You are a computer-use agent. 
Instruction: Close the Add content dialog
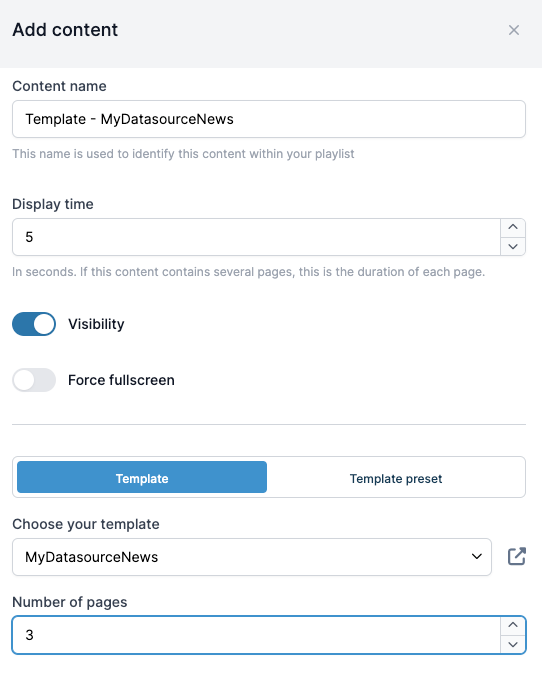tap(514, 30)
